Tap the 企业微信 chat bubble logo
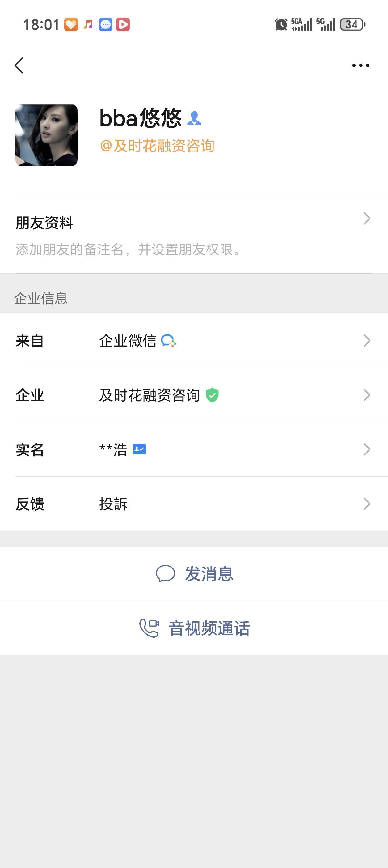Image resolution: width=388 pixels, height=868 pixels. pos(168,341)
